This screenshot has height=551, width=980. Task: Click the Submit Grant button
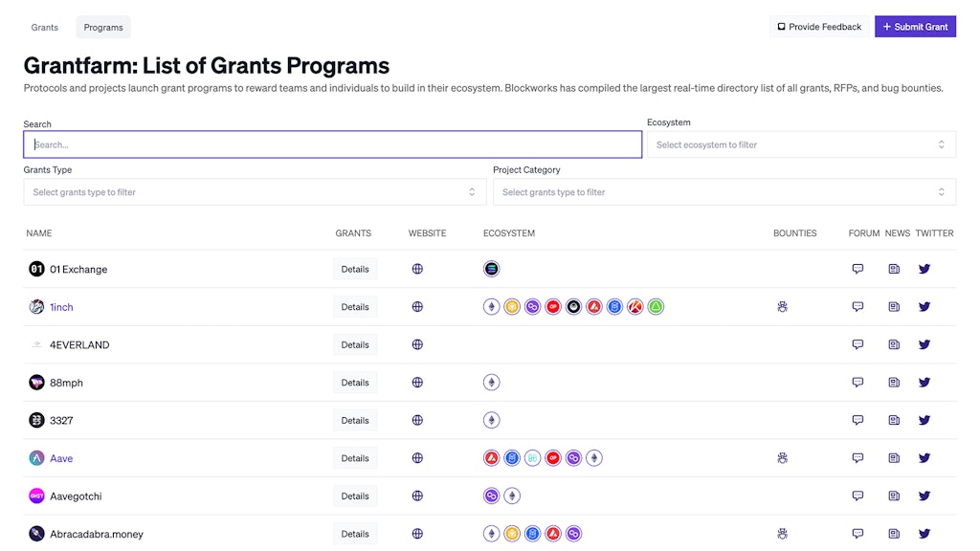tap(915, 27)
